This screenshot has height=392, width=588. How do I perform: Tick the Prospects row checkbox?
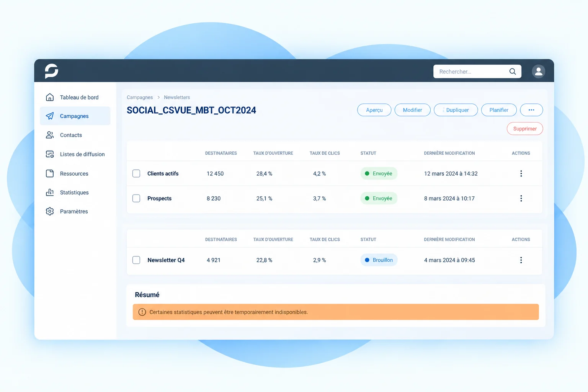point(136,198)
